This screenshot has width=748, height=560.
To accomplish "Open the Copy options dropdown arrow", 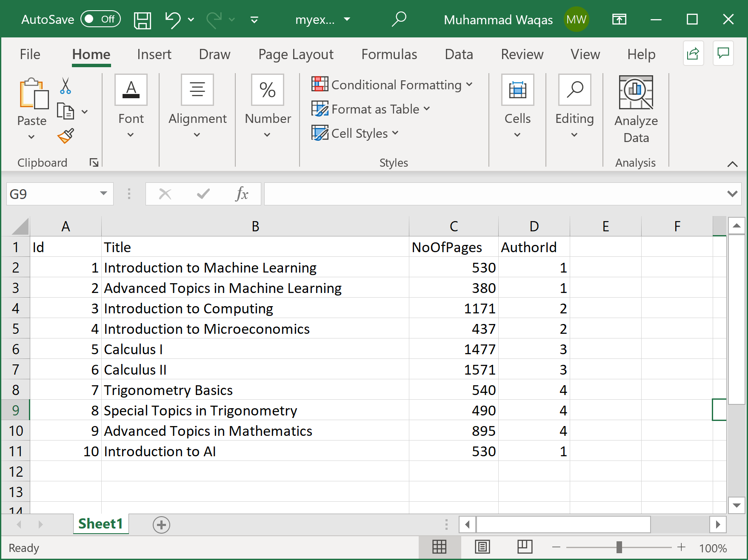I will point(85,112).
